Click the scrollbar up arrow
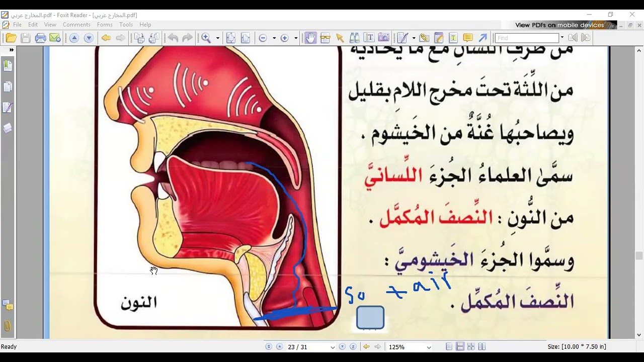 [x=639, y=50]
